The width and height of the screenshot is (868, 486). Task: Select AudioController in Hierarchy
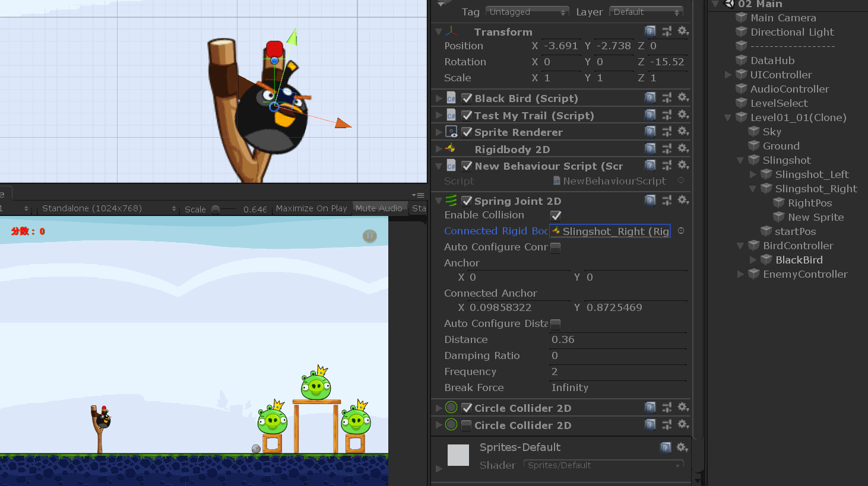click(x=790, y=89)
